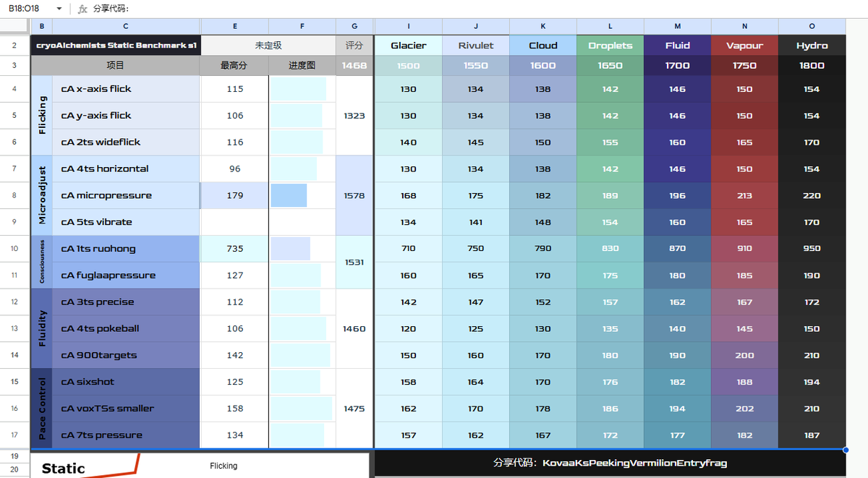Click the 'cA 5ts vibrate' scenario cell
This screenshot has height=478, width=868.
(126, 222)
